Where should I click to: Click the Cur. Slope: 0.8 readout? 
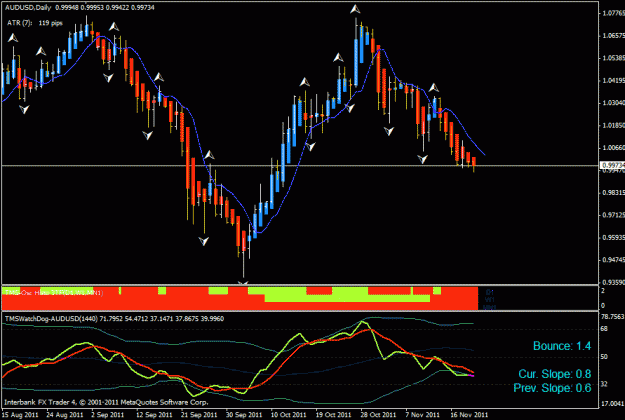[554, 374]
